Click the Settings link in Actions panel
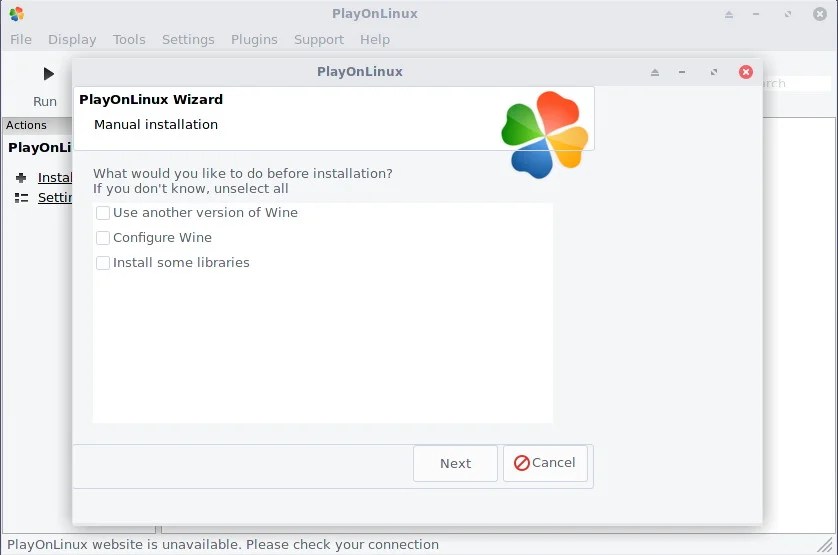 55,197
